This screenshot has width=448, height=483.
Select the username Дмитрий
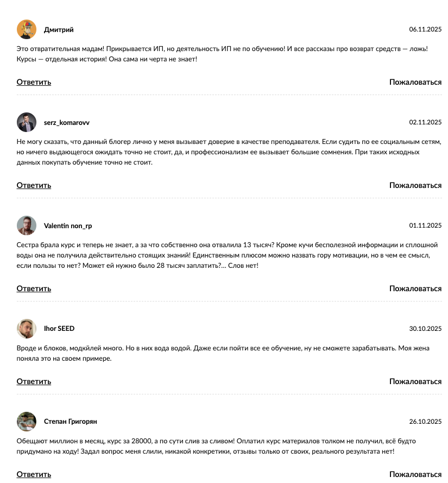click(x=59, y=30)
